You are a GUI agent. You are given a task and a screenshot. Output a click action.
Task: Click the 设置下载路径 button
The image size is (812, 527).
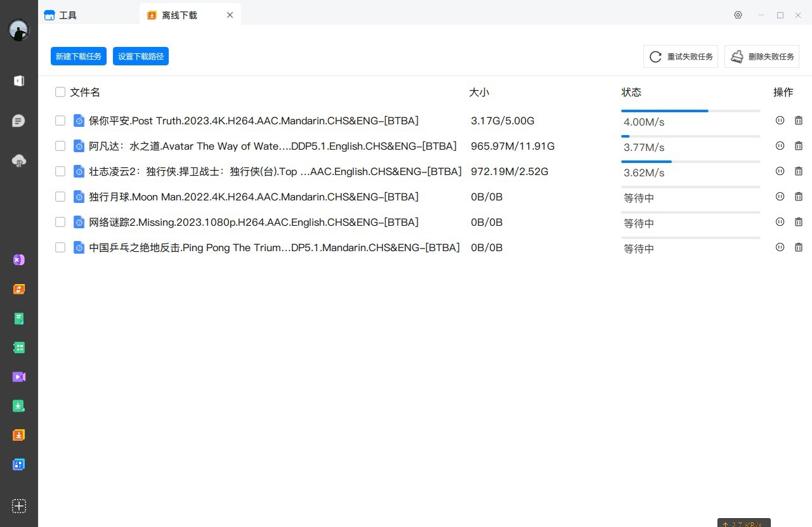point(141,56)
